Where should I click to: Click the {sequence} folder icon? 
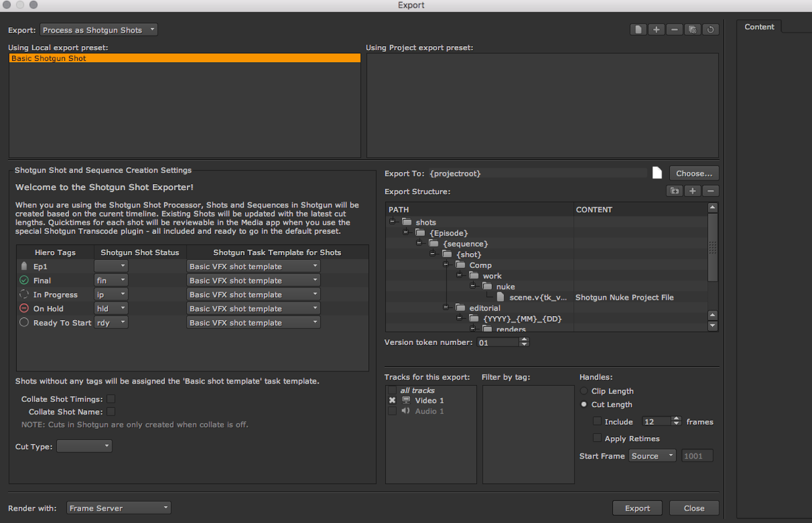pos(434,243)
